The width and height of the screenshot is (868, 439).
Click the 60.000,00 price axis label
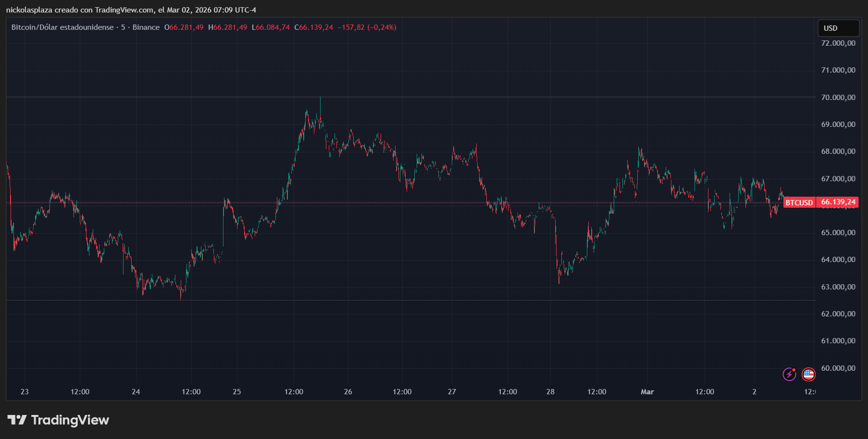pyautogui.click(x=838, y=368)
